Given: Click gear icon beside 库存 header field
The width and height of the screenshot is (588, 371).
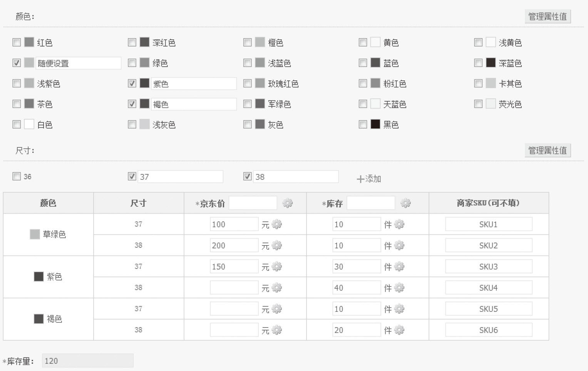Looking at the screenshot, I should (405, 203).
